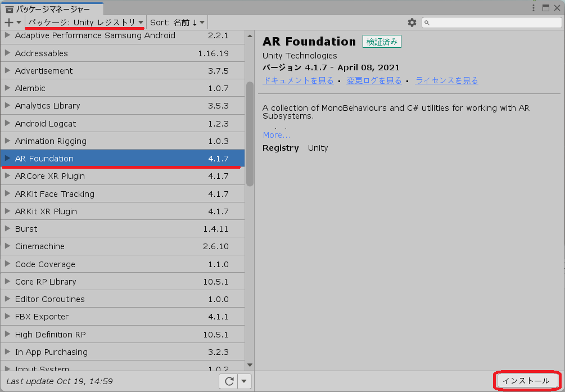565x392 pixels.
Task: Open the Sort: 名前 dropdown
Action: [177, 22]
